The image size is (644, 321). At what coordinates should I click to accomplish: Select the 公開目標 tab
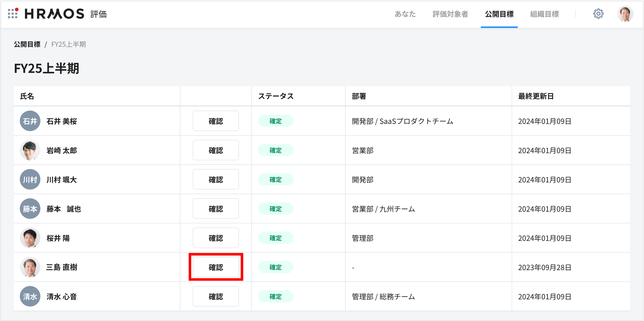pos(499,14)
